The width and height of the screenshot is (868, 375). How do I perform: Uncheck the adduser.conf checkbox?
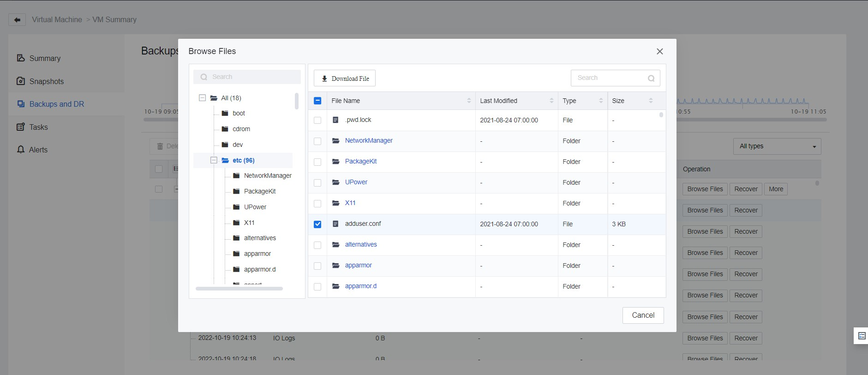(317, 224)
